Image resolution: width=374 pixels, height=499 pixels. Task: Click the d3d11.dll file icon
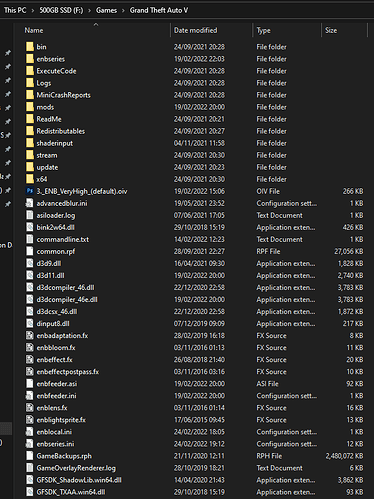point(30,275)
